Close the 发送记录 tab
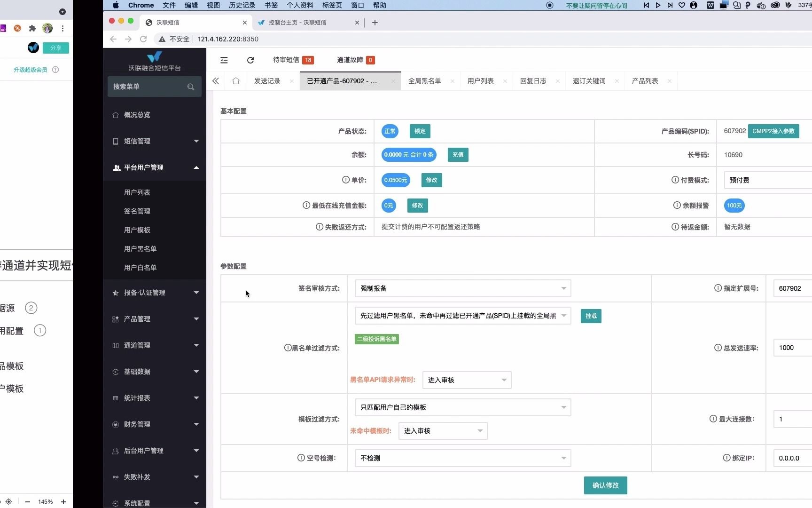812x508 pixels. pos(292,81)
